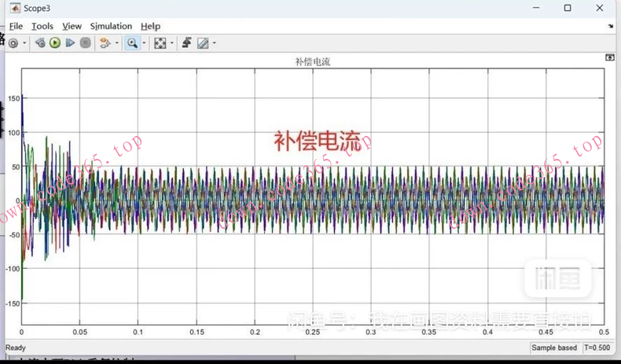The width and height of the screenshot is (621, 364).
Task: Click the Triggers icon in toolbar
Action: [x=186, y=43]
